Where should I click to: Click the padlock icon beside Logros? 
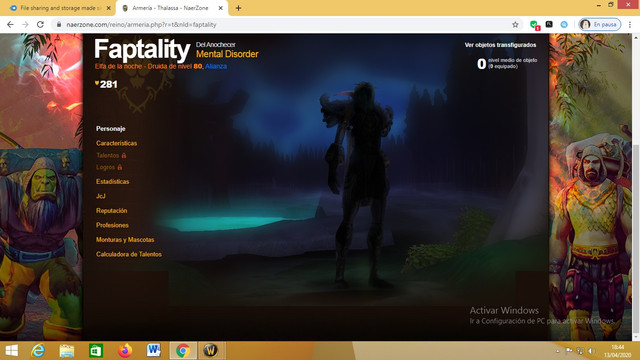pyautogui.click(x=120, y=167)
